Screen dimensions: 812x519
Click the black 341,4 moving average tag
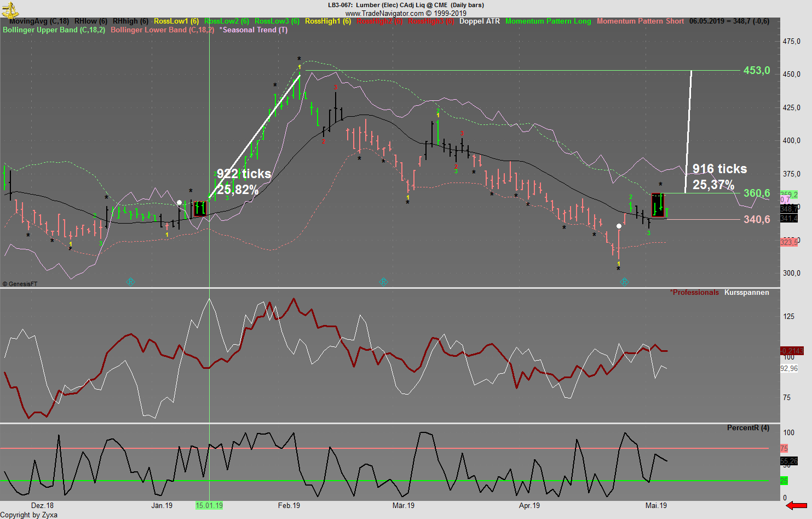click(x=789, y=219)
